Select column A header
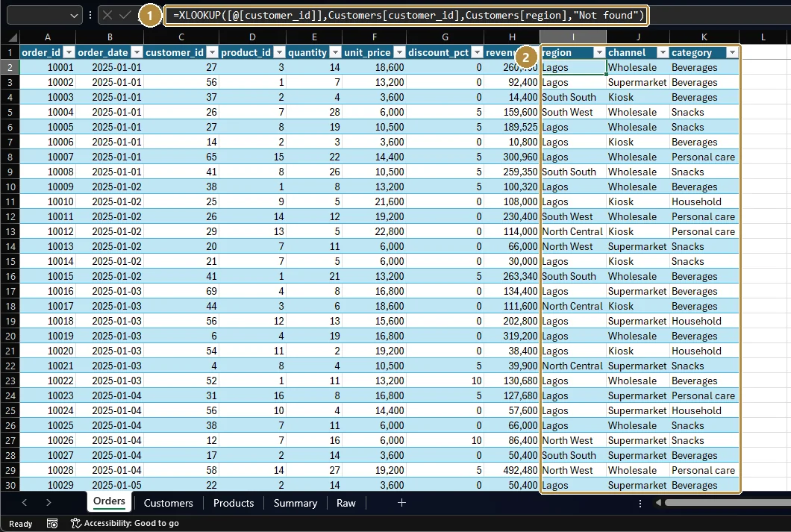This screenshot has width=791, height=532. (48, 37)
